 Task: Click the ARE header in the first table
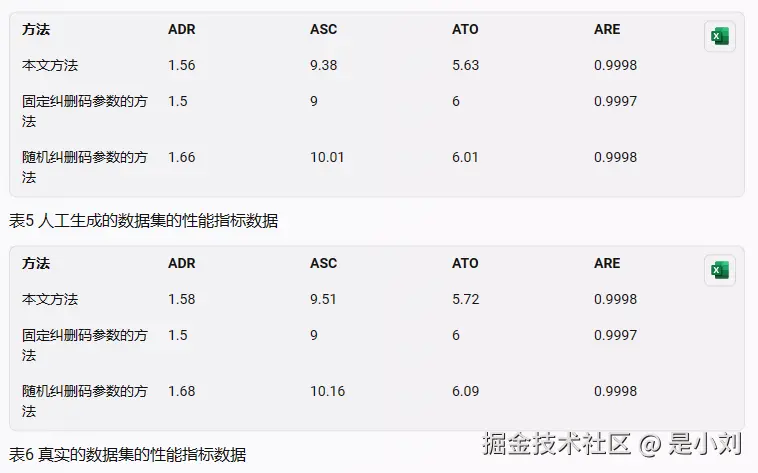(x=607, y=30)
